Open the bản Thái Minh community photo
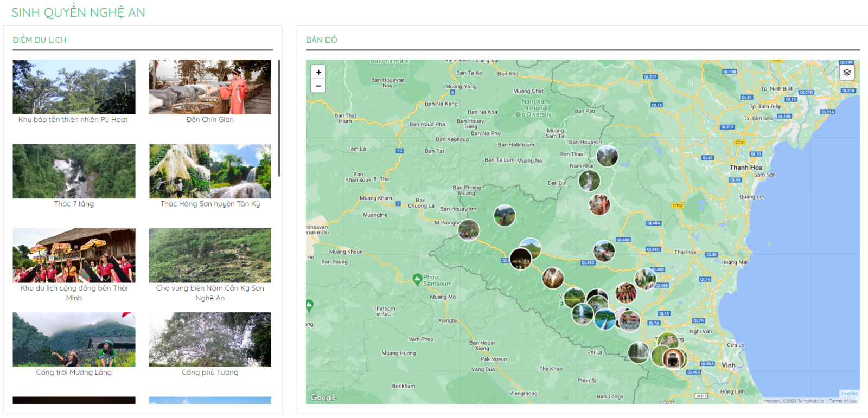The width and height of the screenshot is (868, 418). click(x=74, y=255)
